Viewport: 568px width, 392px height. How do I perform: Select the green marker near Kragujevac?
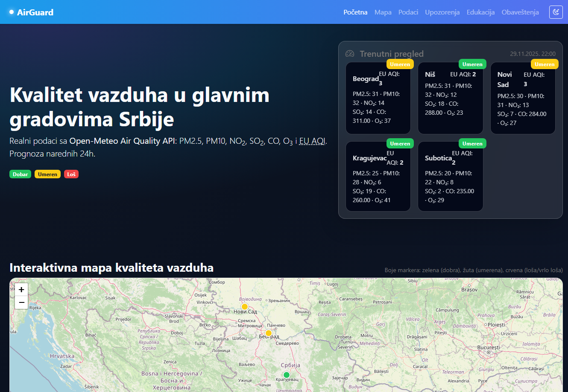click(286, 375)
